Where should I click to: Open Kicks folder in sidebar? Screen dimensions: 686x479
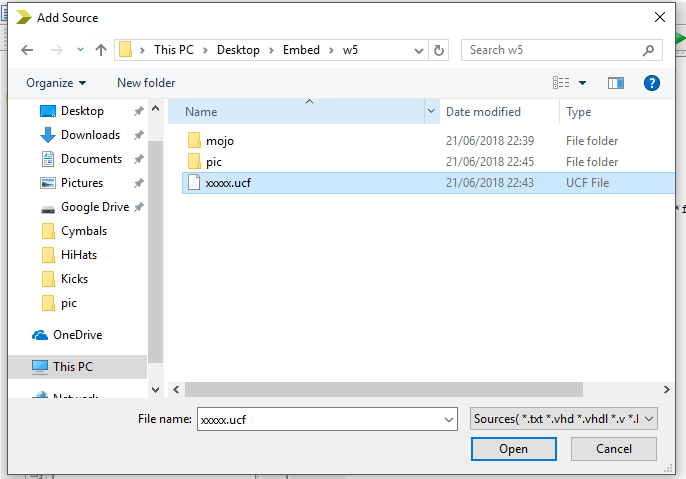click(74, 279)
